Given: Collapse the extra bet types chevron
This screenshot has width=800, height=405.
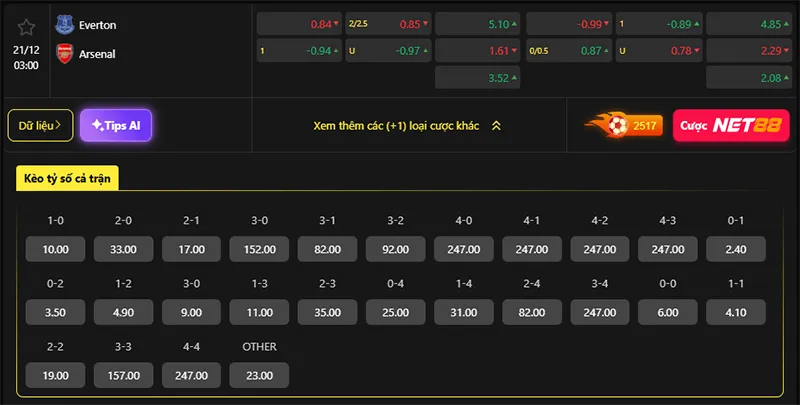Looking at the screenshot, I should [x=496, y=126].
